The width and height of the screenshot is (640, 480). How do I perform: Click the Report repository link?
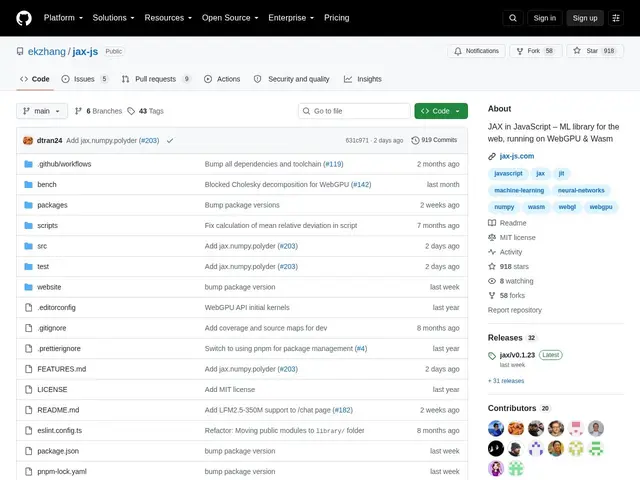pyautogui.click(x=515, y=310)
